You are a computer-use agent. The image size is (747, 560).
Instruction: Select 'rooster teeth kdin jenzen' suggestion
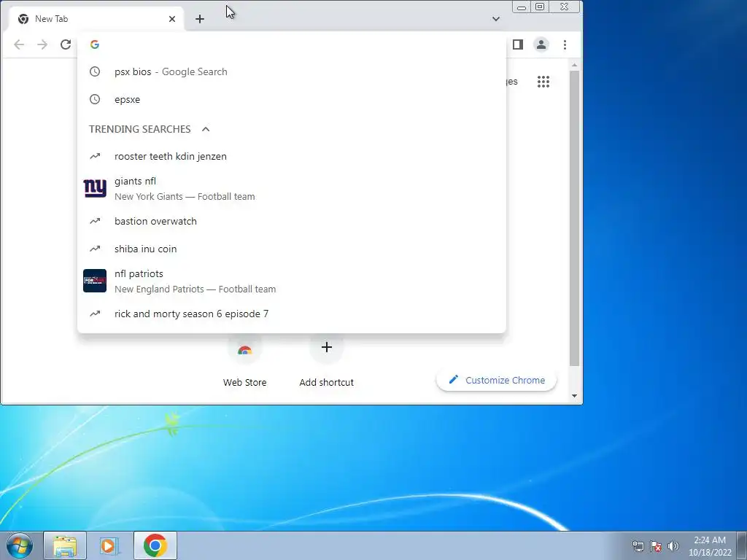(292, 156)
